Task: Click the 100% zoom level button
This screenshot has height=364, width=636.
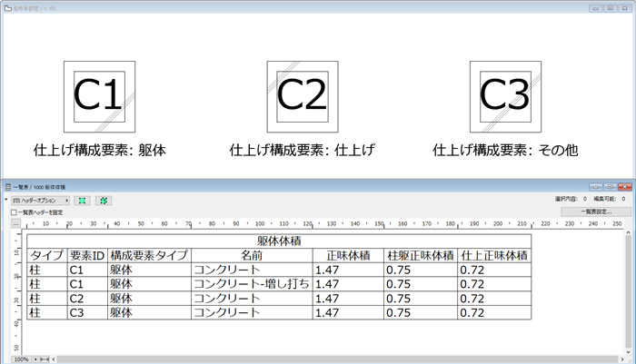Action: click(x=22, y=359)
